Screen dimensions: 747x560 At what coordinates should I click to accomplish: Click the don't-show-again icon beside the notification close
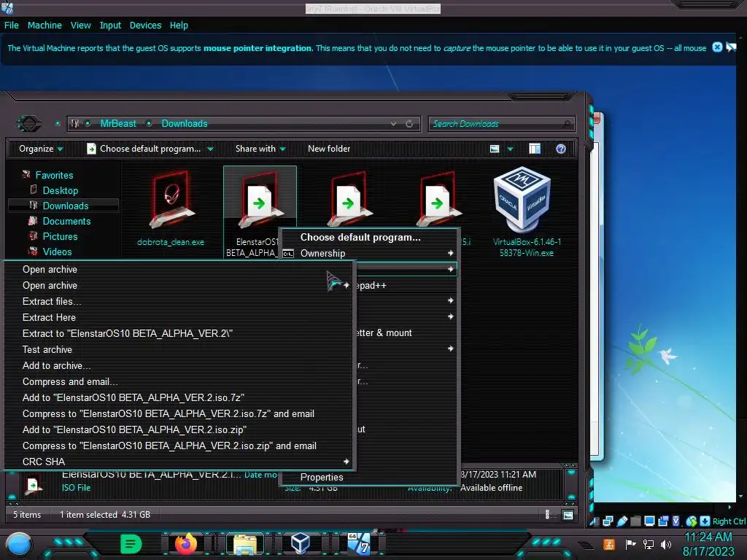click(731, 47)
